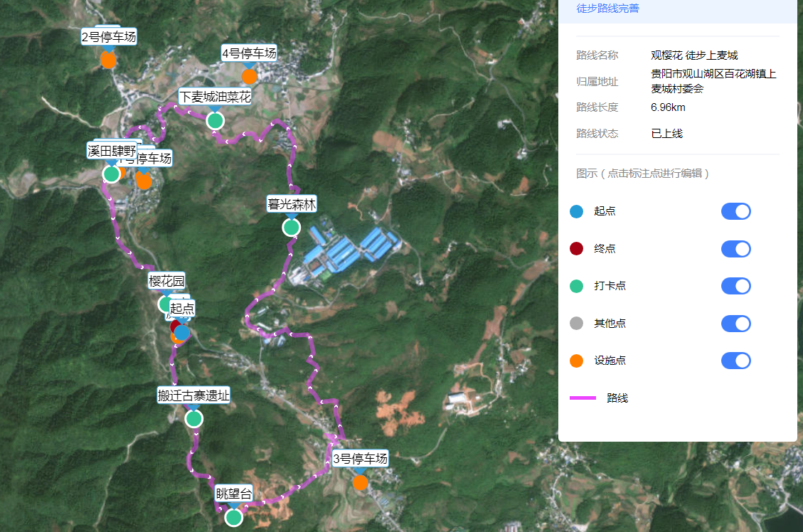The image size is (803, 532).
Task: Click the dark red 终点 legend dot
Action: pyautogui.click(x=577, y=249)
